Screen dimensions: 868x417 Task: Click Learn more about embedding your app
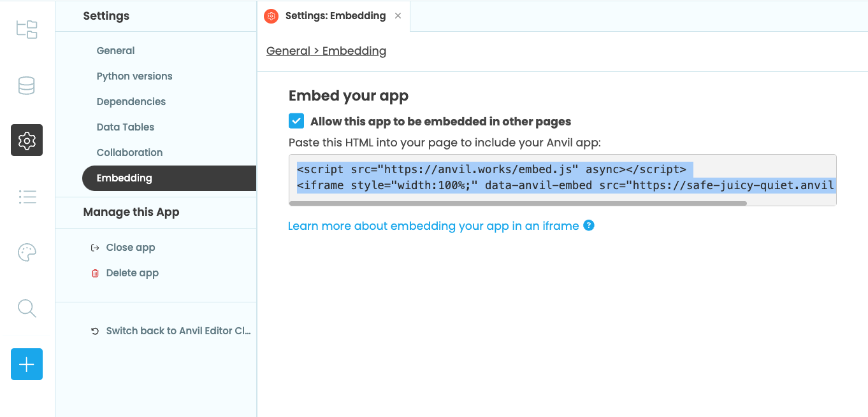pos(433,225)
